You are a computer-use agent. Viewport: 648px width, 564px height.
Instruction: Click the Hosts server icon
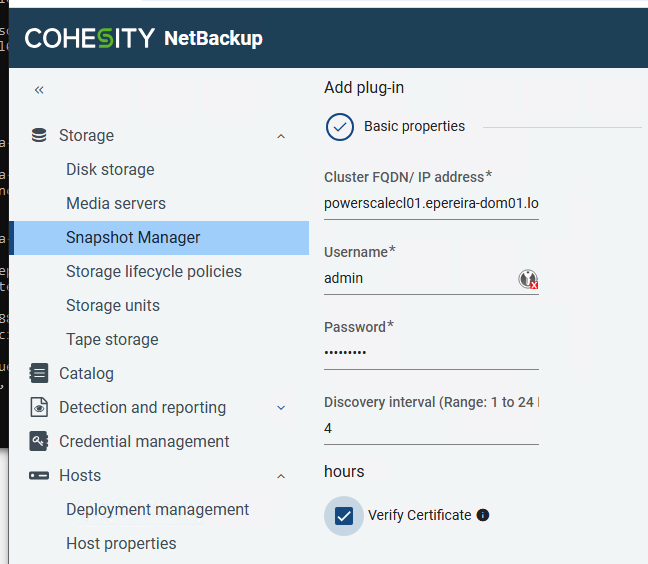point(39,475)
